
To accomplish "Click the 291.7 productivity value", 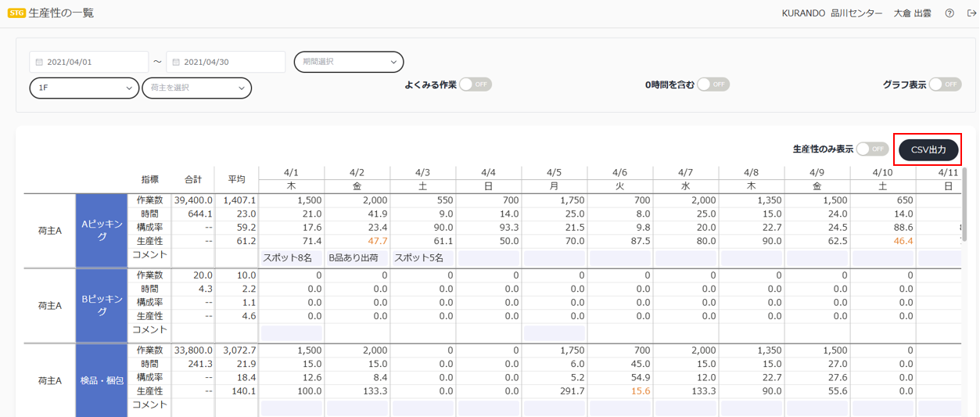I will coord(572,391).
